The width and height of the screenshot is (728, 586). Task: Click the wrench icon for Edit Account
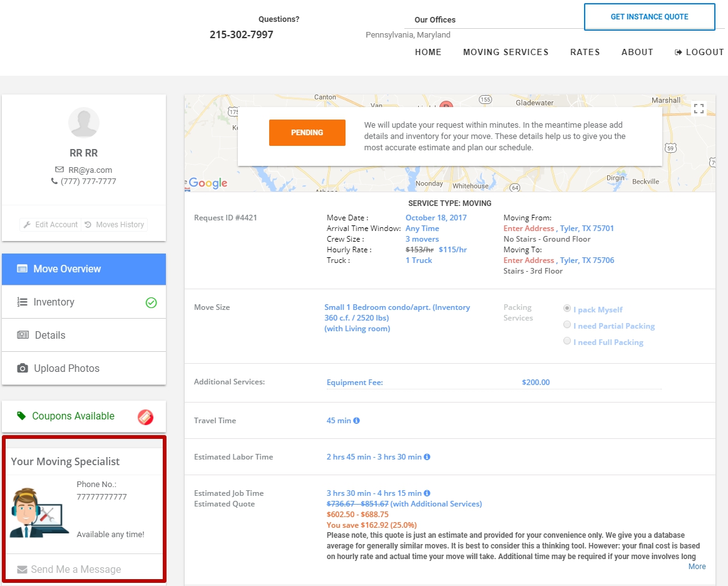tap(27, 225)
